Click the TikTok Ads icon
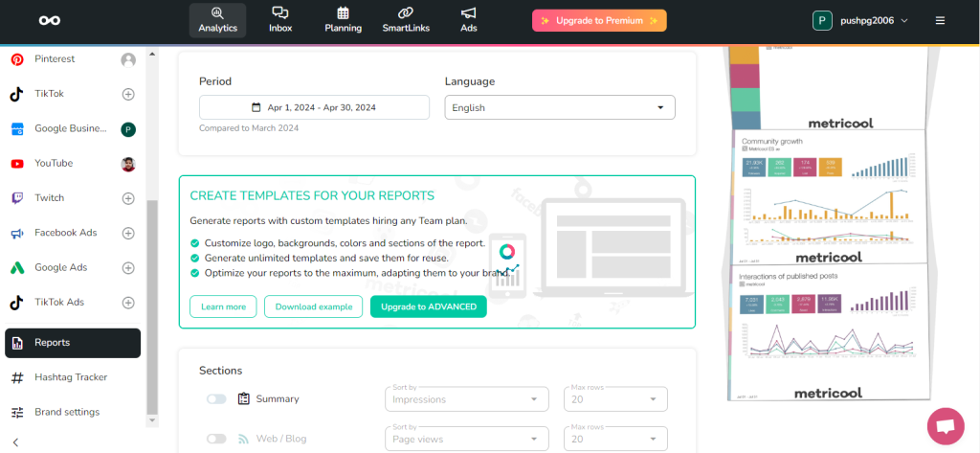980x453 pixels. [x=17, y=303]
